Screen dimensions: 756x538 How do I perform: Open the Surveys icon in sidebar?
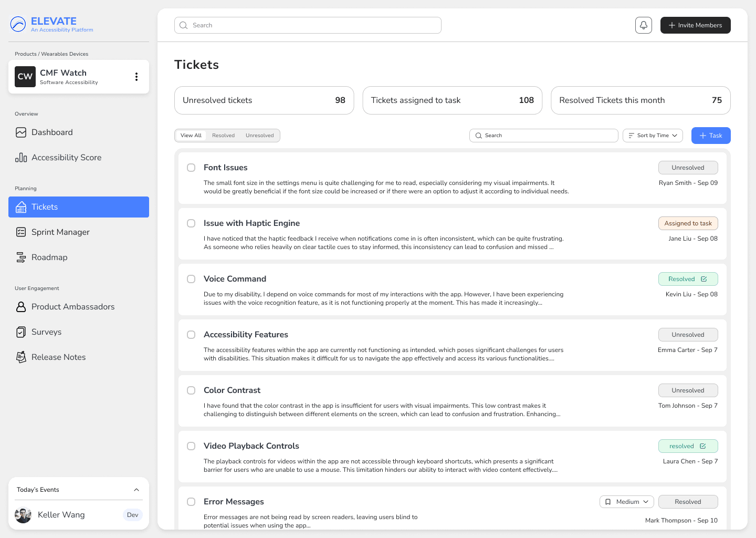click(21, 332)
